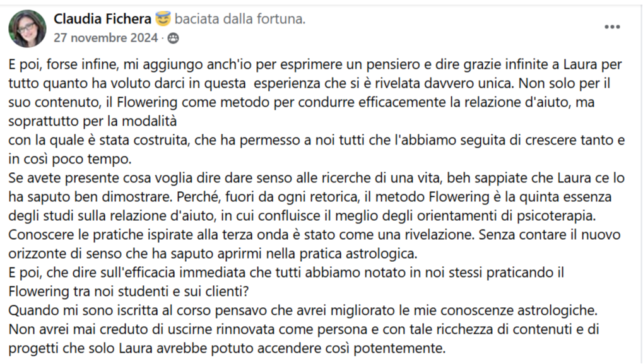Click the line 'in così poco tempo.'
Screen dimensions: 643x364
click(x=69, y=159)
